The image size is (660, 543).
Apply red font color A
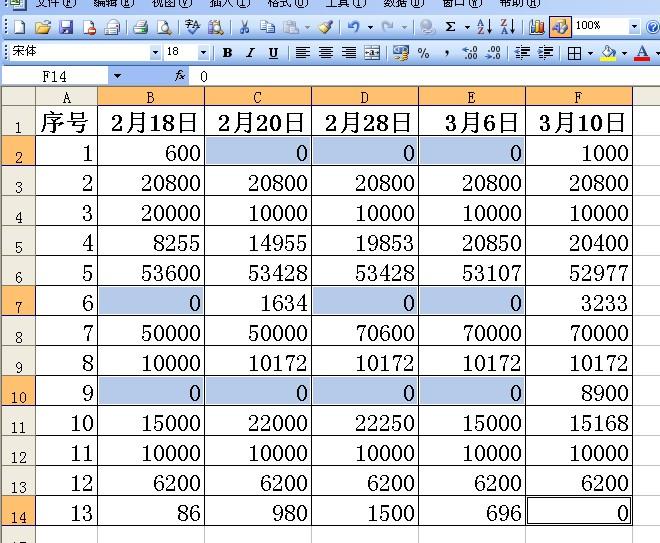(642, 53)
